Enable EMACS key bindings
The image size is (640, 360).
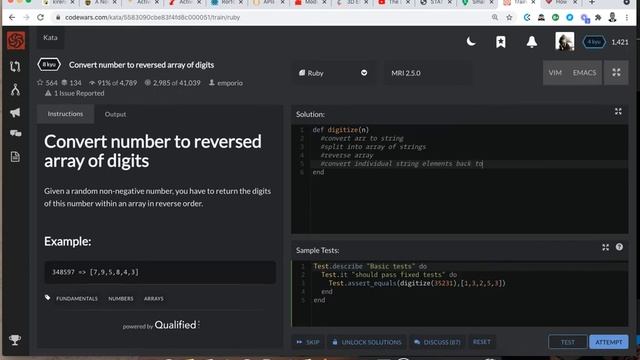pos(584,73)
